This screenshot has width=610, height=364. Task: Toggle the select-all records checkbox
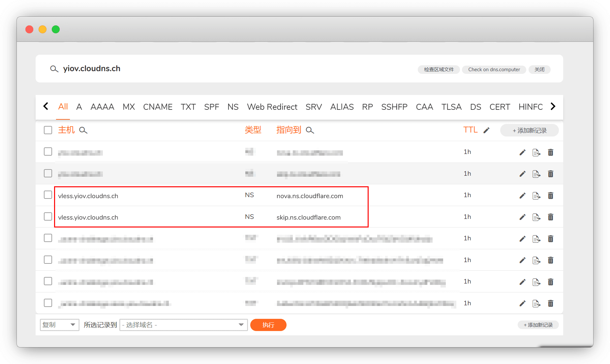pos(48,130)
